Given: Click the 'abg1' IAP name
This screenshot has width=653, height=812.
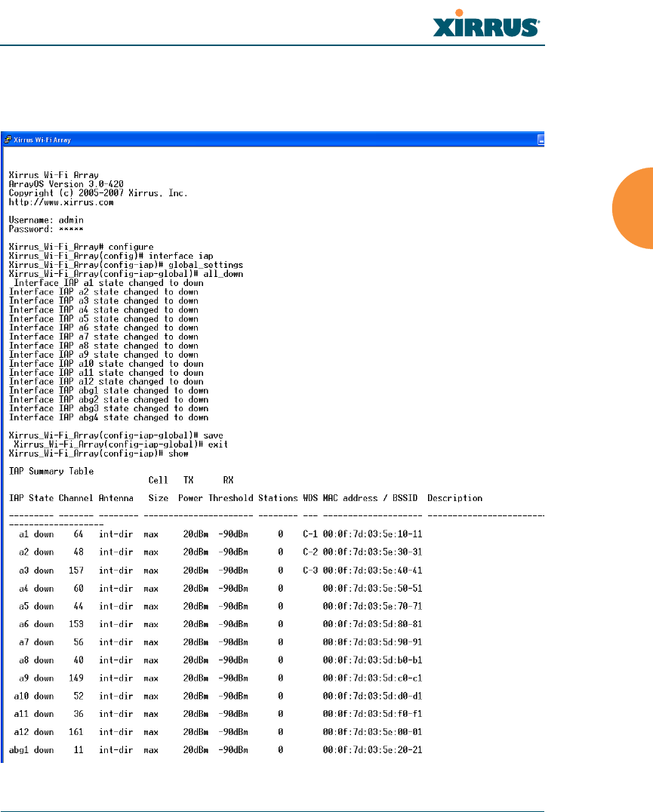Looking at the screenshot, I should 19,750.
